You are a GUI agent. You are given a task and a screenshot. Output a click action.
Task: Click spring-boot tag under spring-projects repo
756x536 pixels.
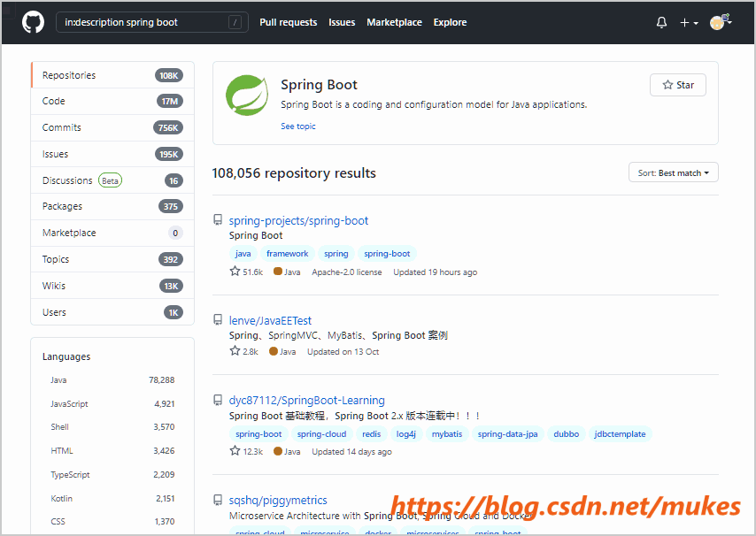click(387, 254)
